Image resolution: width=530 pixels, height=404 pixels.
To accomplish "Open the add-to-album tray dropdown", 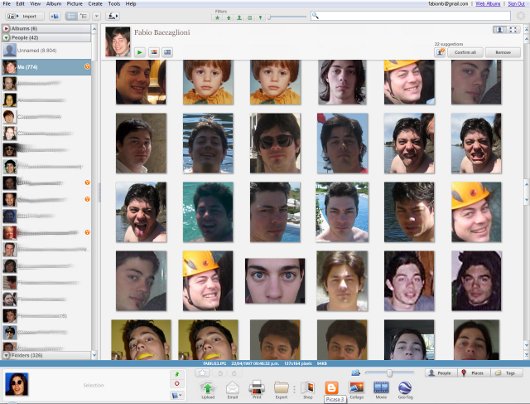I will click(177, 395).
